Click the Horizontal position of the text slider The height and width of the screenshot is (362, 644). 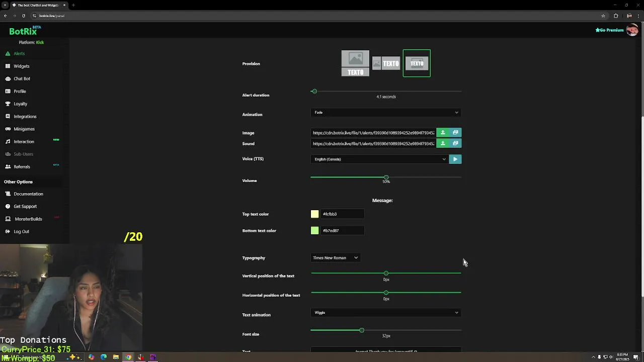tap(386, 292)
